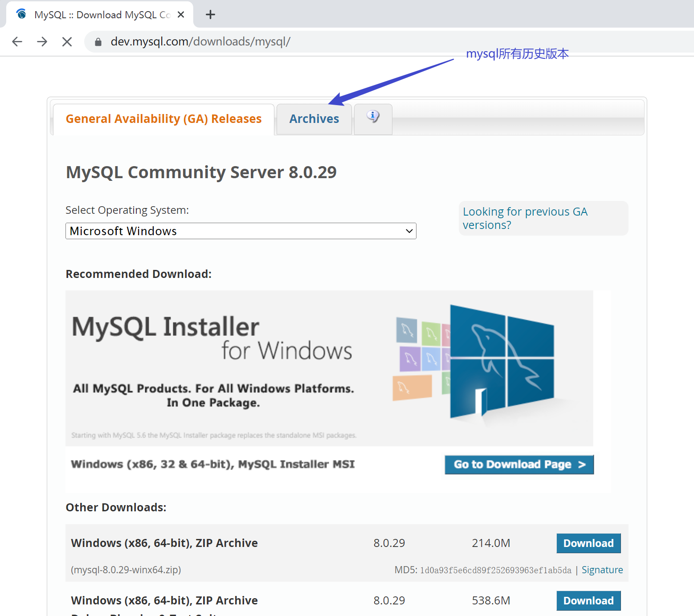
Task: Switch to the Archives tab
Action: [314, 119]
